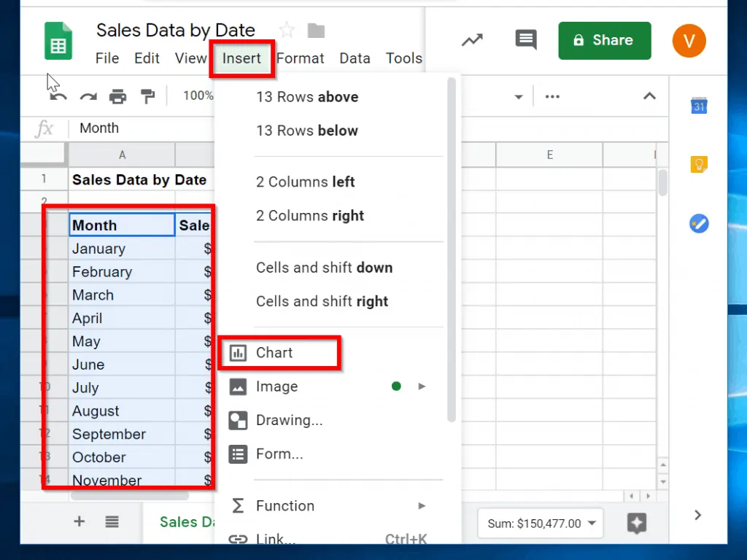Open the Format menu
This screenshot has width=747, height=560.
300,58
